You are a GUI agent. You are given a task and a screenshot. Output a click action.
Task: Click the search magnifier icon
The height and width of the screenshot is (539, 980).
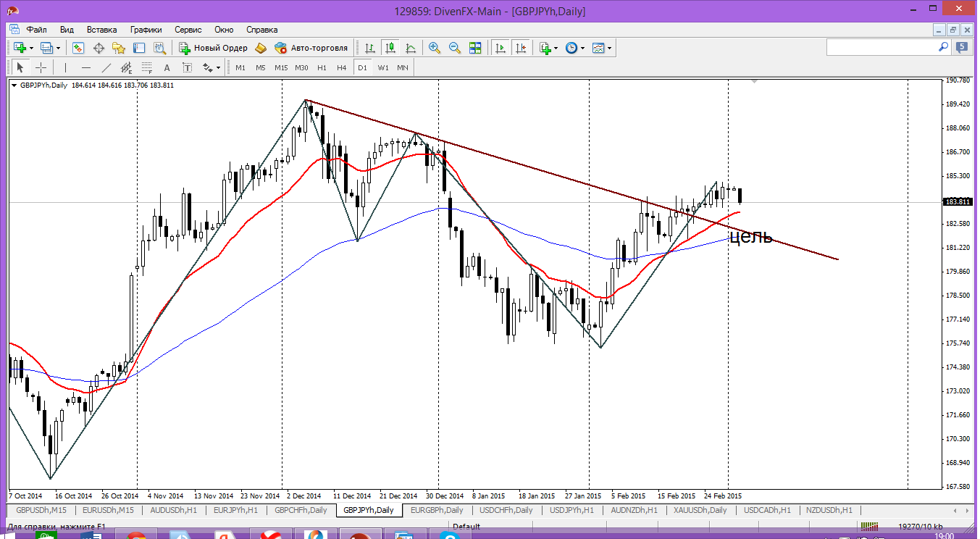tap(944, 47)
